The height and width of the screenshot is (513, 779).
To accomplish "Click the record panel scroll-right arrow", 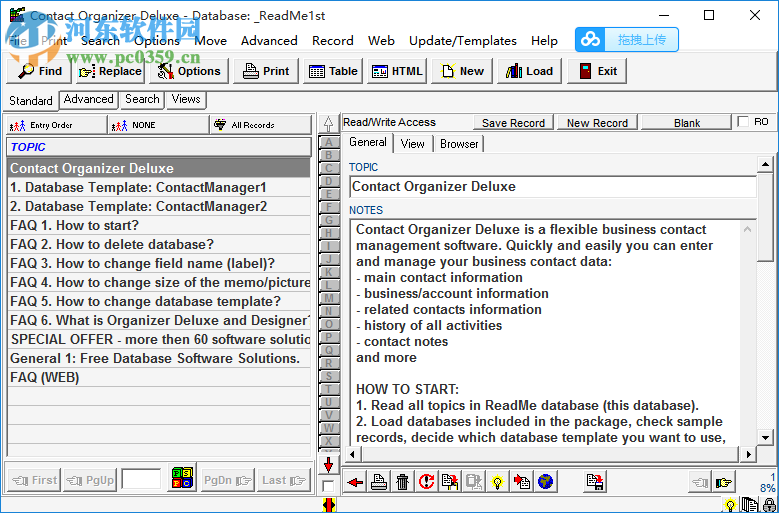I will pyautogui.click(x=749, y=453).
